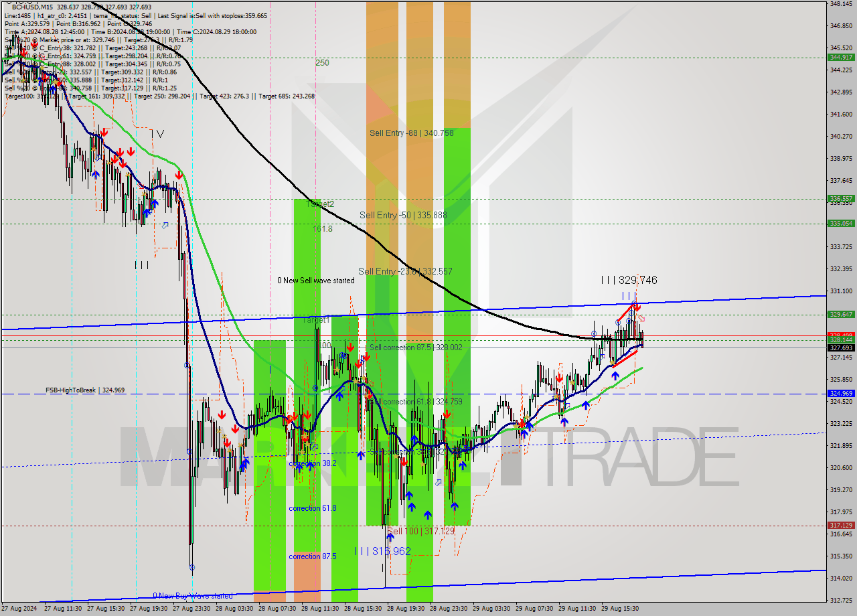Click the '29 Aug 15:30' time axis label
857x616 pixels.
(620, 609)
